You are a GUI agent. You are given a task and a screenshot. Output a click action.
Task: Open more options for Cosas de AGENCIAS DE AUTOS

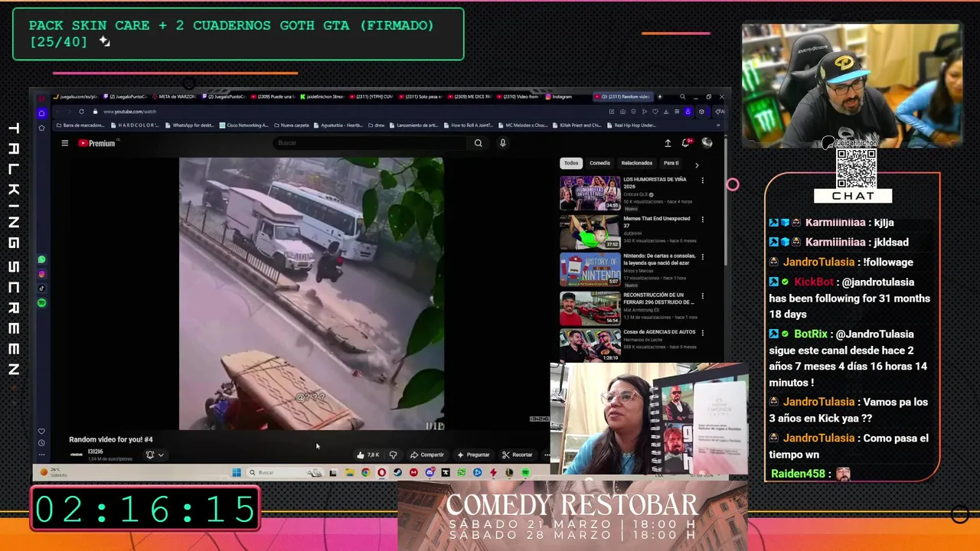point(703,333)
